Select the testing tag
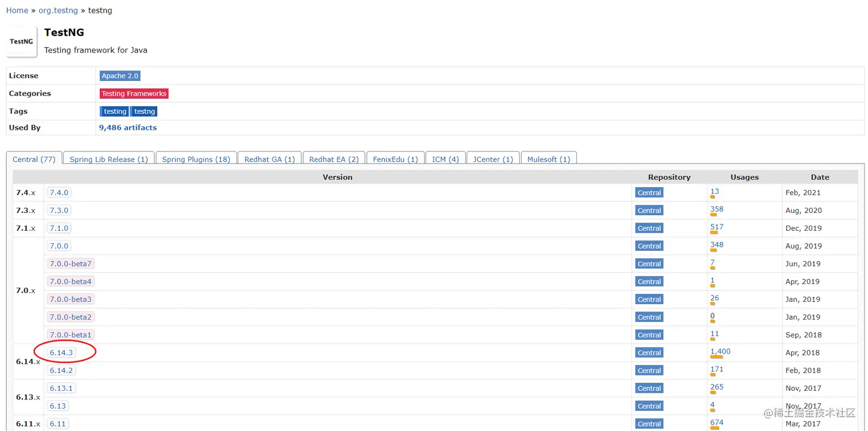 (115, 111)
